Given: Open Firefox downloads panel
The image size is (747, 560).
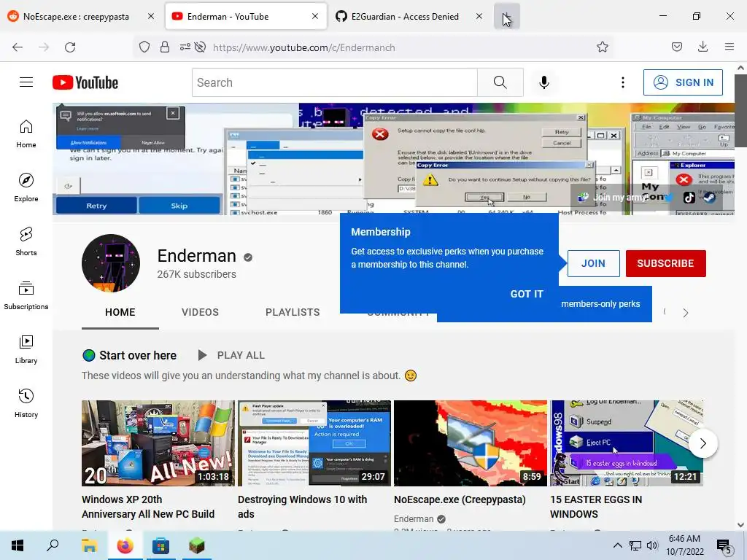Looking at the screenshot, I should point(703,47).
